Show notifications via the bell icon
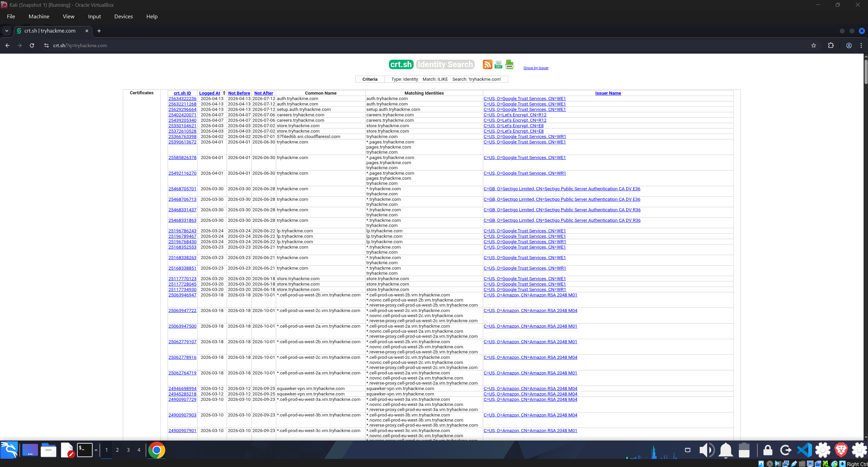The width and height of the screenshot is (868, 467). click(726, 450)
